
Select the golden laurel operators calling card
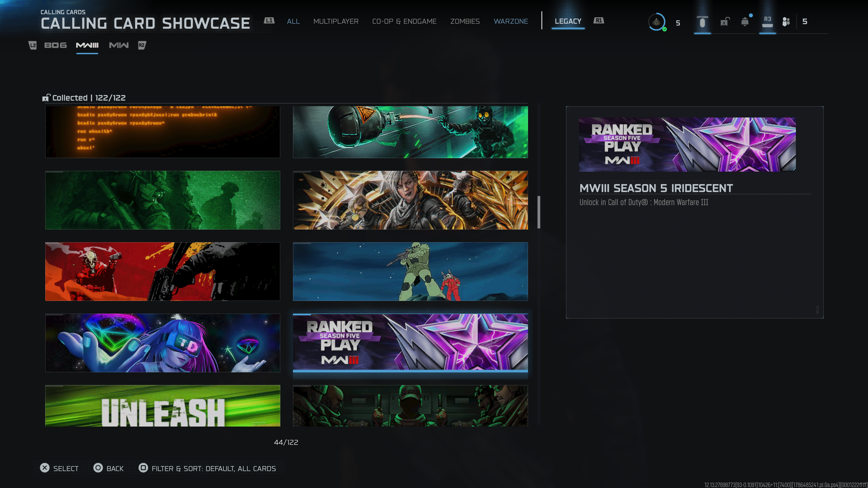[410, 200]
